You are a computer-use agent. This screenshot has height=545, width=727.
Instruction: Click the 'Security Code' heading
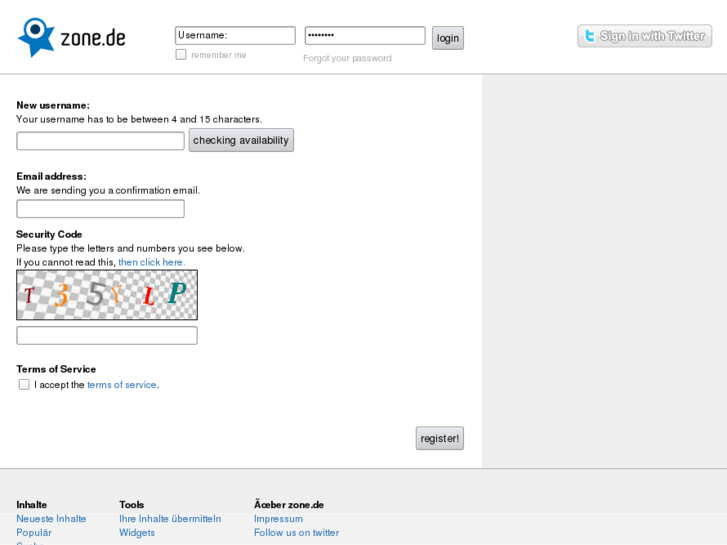click(49, 234)
